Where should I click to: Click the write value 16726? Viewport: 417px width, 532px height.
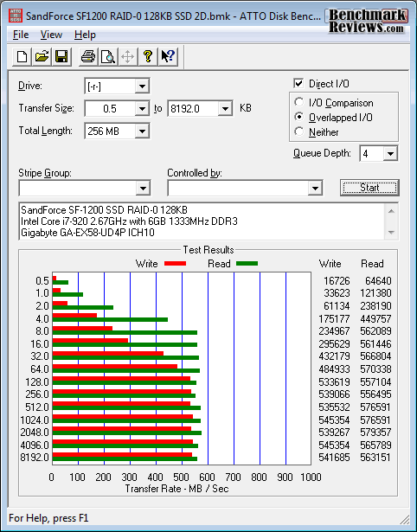(x=337, y=281)
